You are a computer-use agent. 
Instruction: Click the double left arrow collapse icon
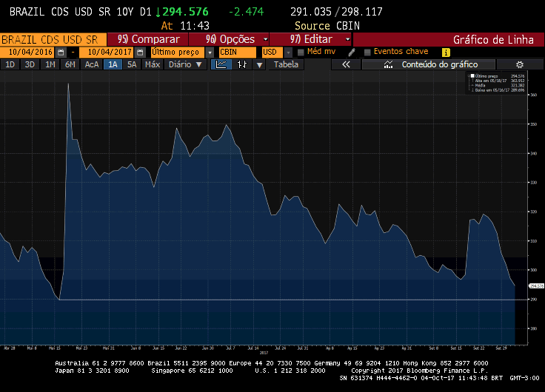(x=346, y=64)
